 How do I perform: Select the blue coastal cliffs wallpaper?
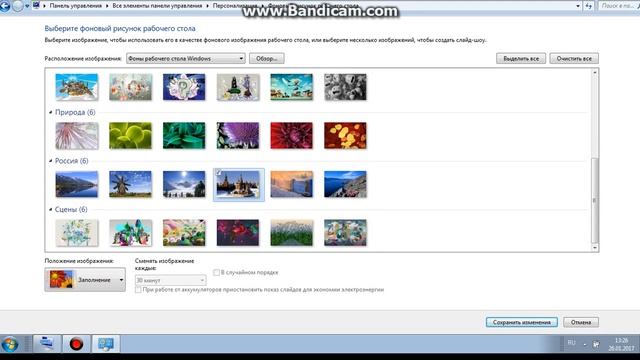[345, 184]
